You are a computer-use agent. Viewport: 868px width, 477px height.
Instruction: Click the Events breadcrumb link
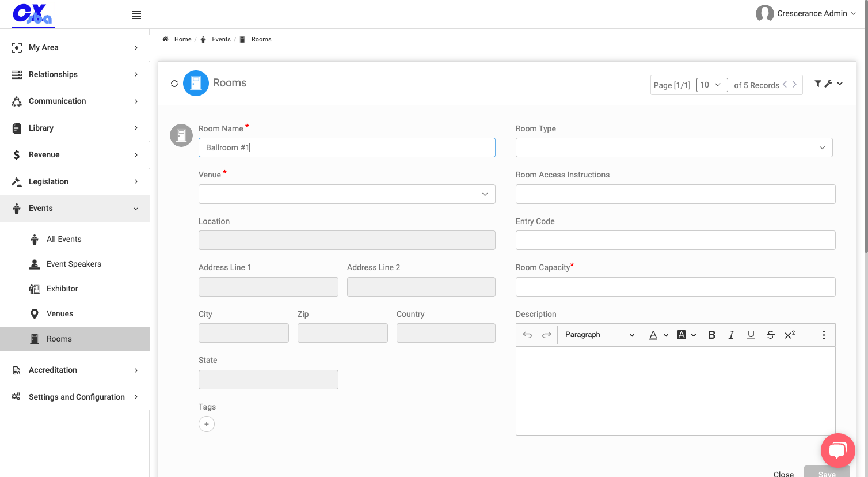click(221, 39)
